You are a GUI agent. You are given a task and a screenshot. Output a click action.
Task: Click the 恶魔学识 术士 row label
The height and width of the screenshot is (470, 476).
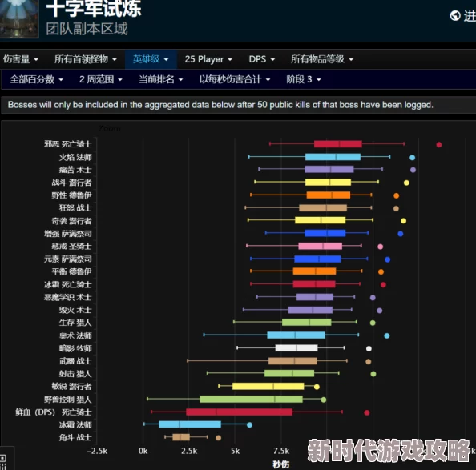pos(67,297)
